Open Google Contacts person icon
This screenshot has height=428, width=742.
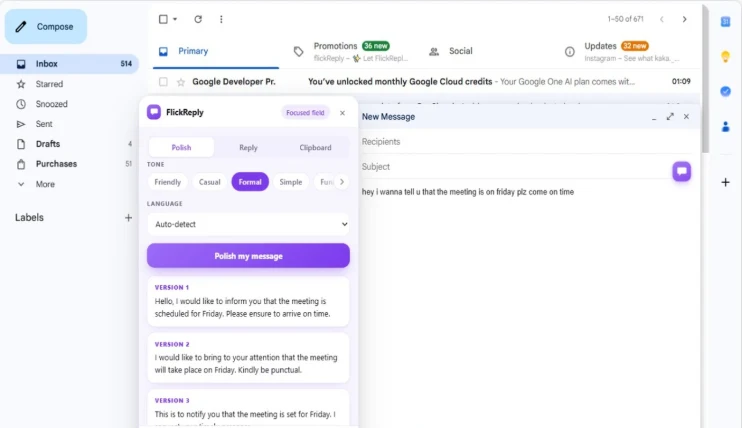pos(725,126)
